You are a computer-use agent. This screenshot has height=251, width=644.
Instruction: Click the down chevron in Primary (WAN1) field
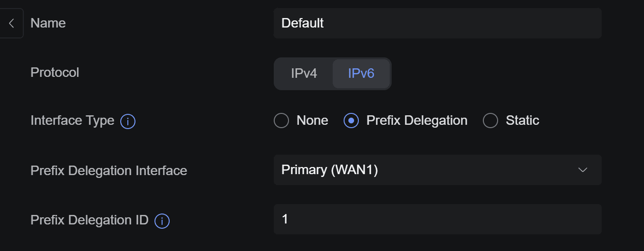click(583, 170)
